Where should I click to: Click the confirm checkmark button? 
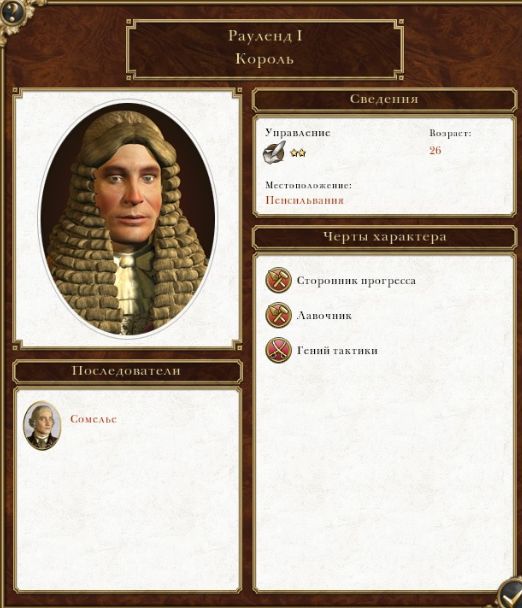point(510,595)
